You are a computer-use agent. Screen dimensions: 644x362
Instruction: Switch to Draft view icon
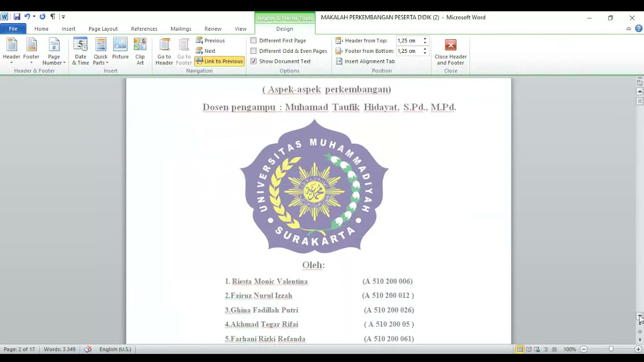(554, 349)
